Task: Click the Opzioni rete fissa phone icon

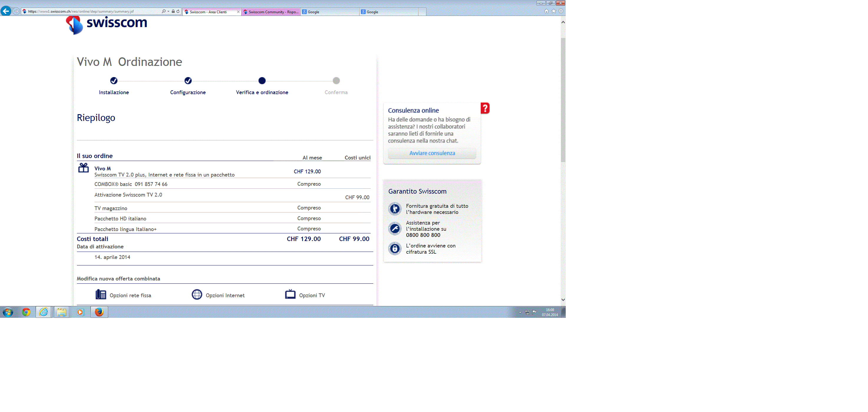Action: click(x=100, y=295)
